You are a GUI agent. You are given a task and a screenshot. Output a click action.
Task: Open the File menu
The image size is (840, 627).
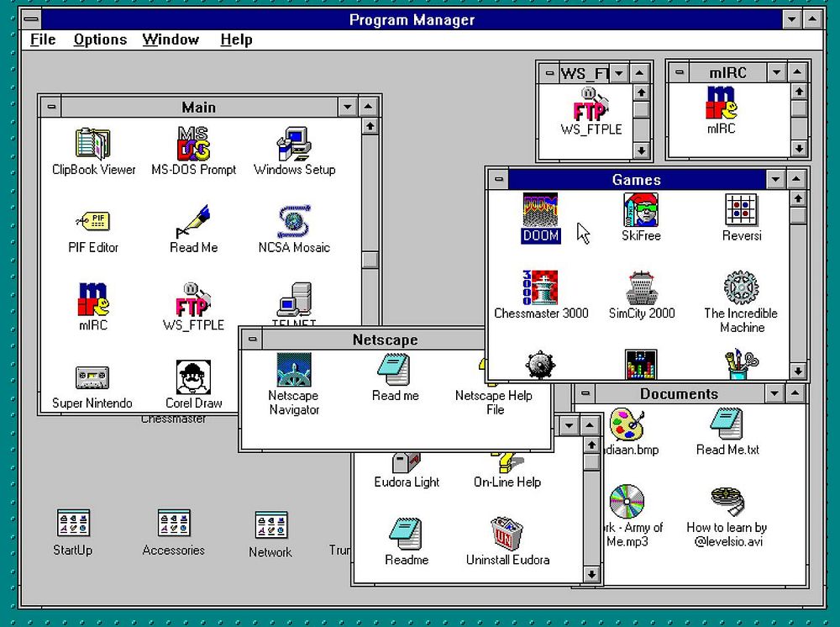[x=43, y=40]
